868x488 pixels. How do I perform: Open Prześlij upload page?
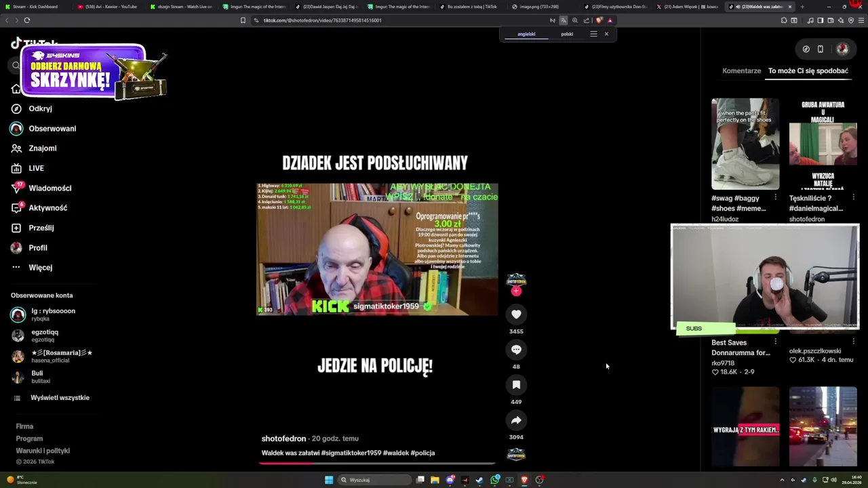coord(41,228)
